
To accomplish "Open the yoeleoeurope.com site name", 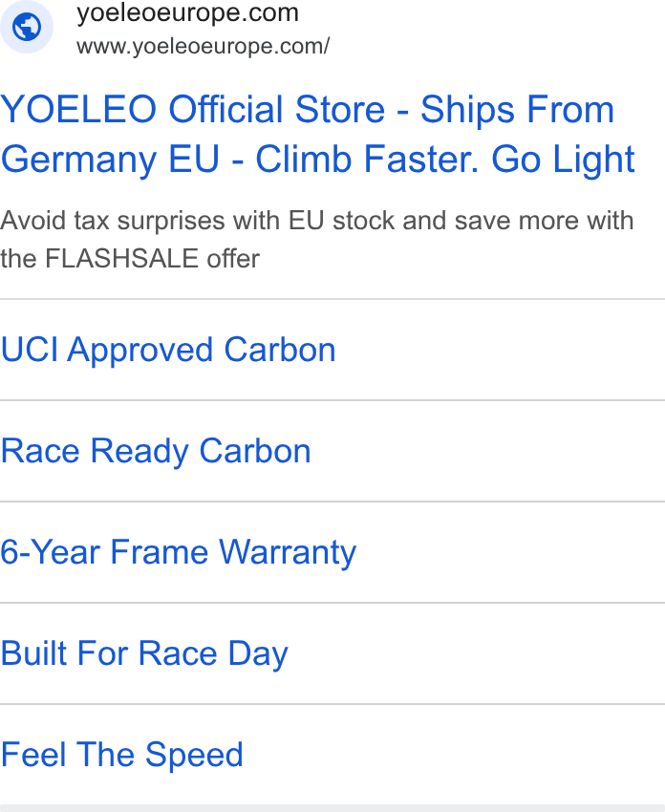I will coord(187,13).
